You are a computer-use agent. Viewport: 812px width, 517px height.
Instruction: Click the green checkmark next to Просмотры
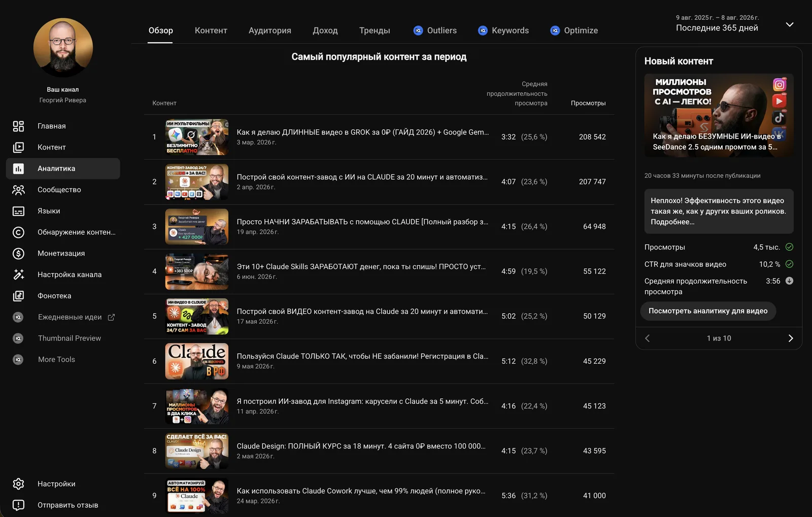(789, 247)
